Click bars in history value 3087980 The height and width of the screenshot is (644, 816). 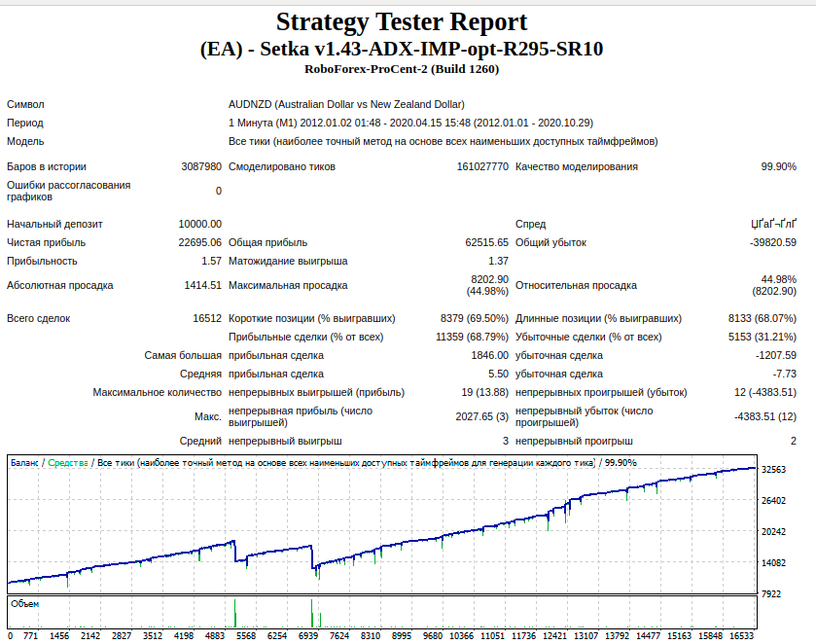click(201, 166)
